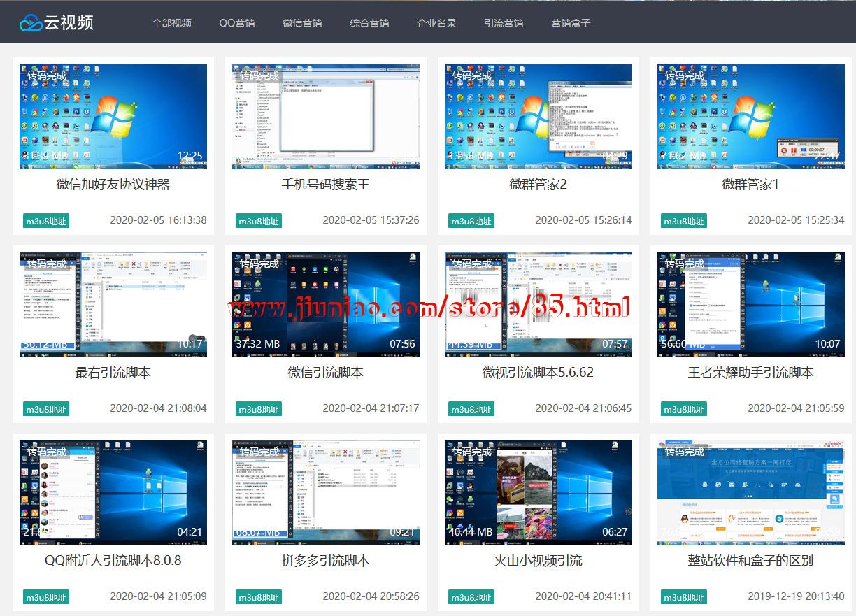Click m3u8地址 button under 拼多多引流脚本

tap(259, 597)
